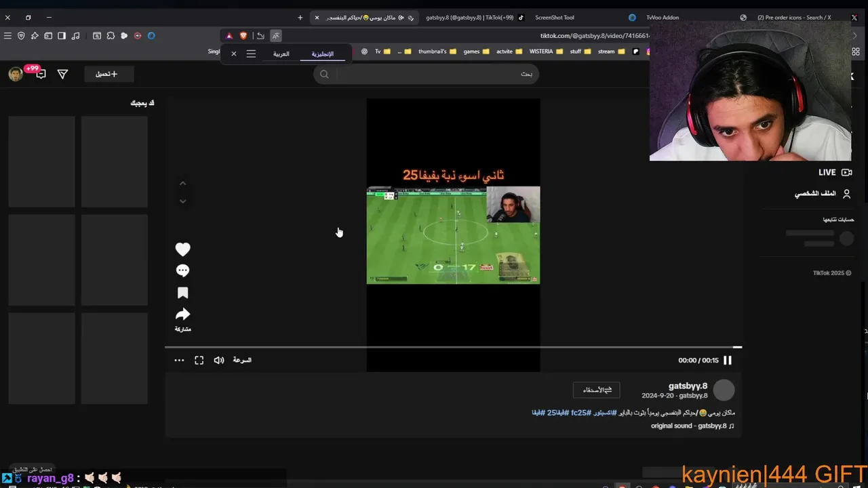This screenshot has height=488, width=868.
Task: Open comments via the speech bubble icon
Action: pos(182,271)
